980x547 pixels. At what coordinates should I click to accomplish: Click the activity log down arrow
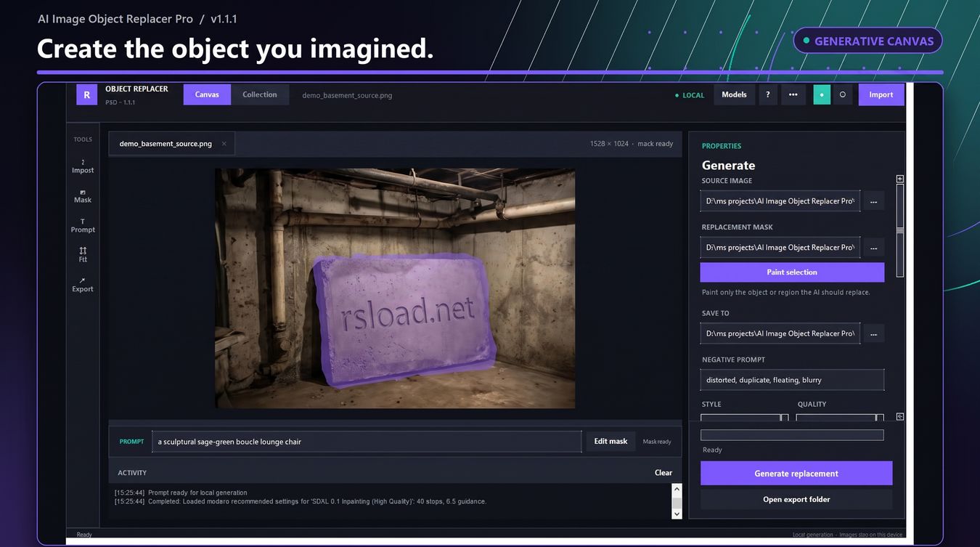[677, 514]
